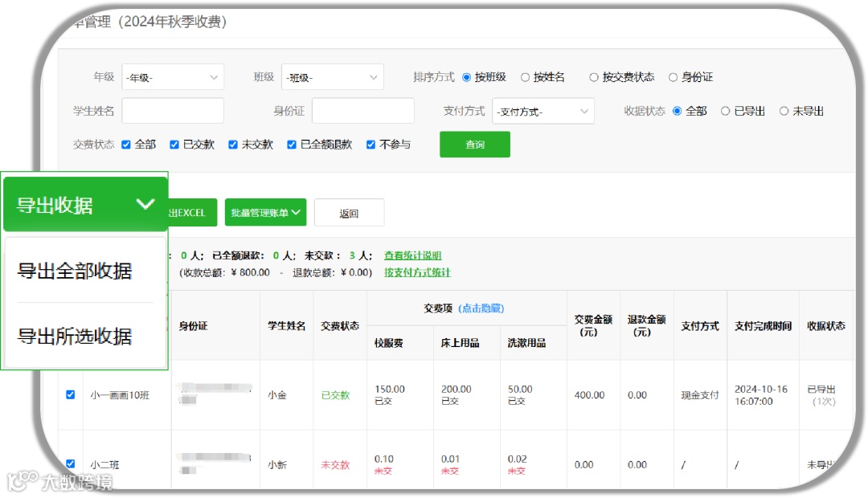Toggle the 不参与 checkbox
This screenshot has width=868, height=498.
point(371,145)
